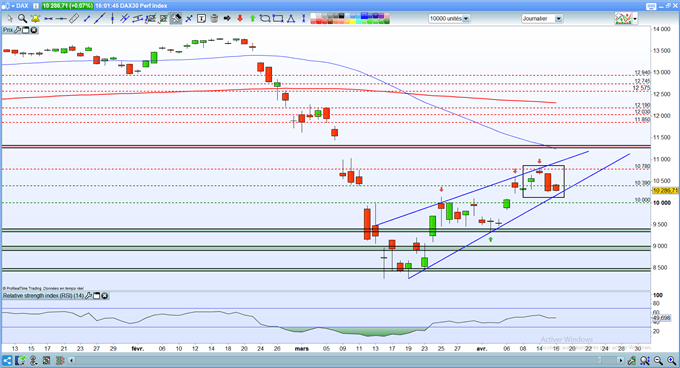Select the cursor pointer tool
The height and width of the screenshot is (368, 680).
[x=10, y=19]
